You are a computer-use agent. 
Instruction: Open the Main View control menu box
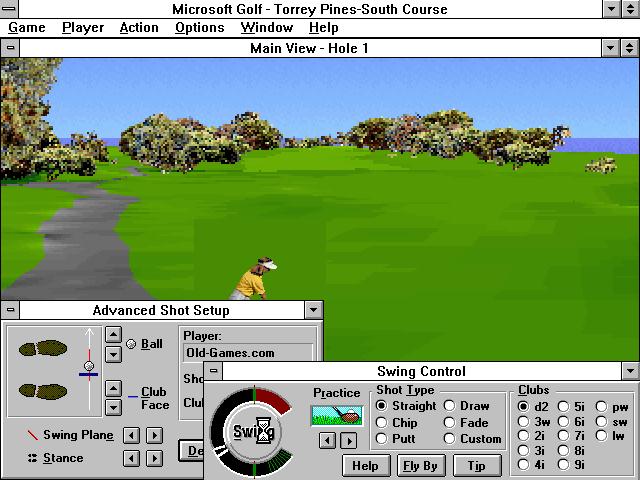click(x=10, y=48)
